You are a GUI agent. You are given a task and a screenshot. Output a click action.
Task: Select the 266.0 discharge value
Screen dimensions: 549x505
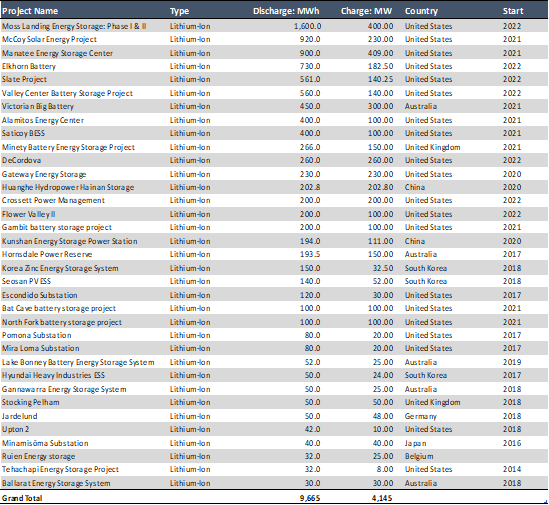pos(310,147)
